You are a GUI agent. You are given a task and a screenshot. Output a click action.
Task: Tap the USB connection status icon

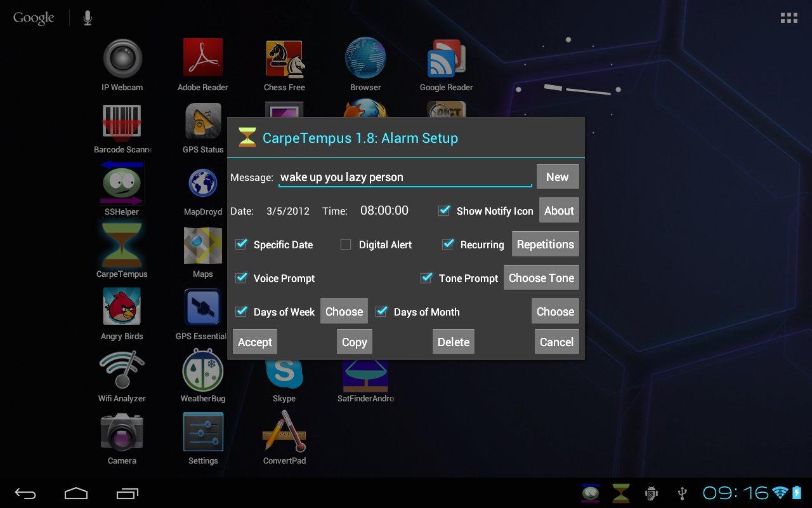pos(682,493)
